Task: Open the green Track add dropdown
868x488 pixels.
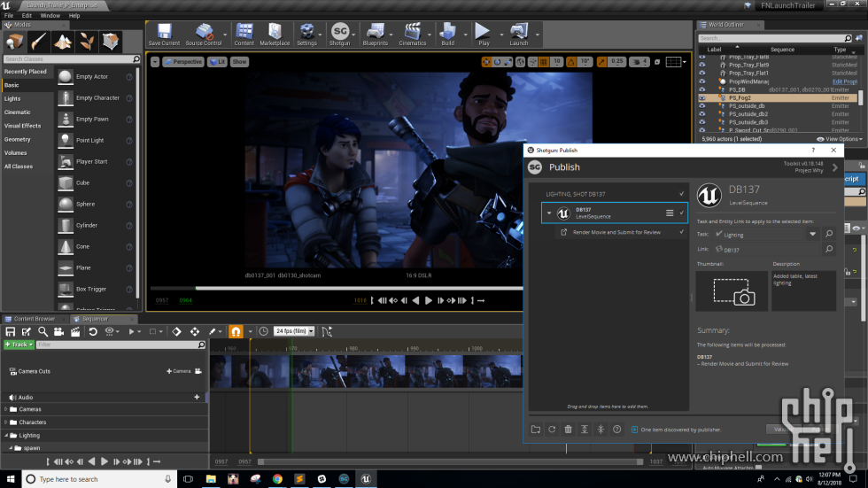Action: pyautogui.click(x=19, y=345)
